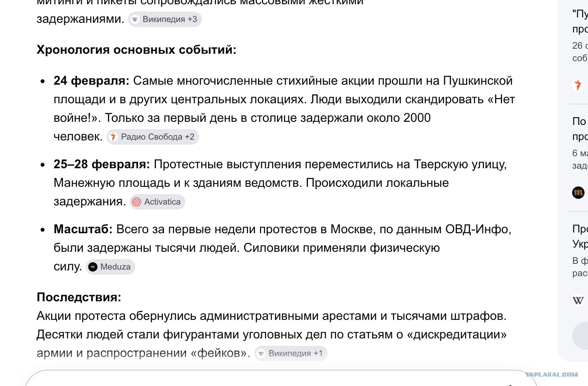588x386 pixels.
Task: Click the yaplakal.com watermark link
Action: click(x=552, y=374)
